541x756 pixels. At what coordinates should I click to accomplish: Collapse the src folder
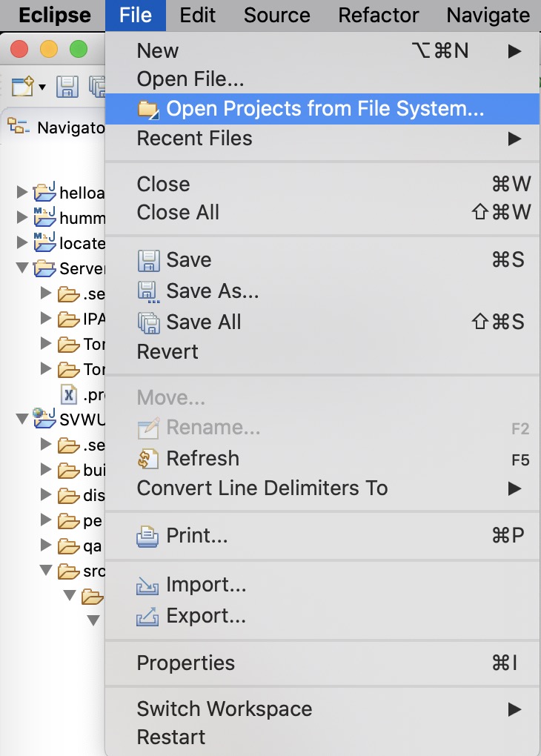[46, 570]
